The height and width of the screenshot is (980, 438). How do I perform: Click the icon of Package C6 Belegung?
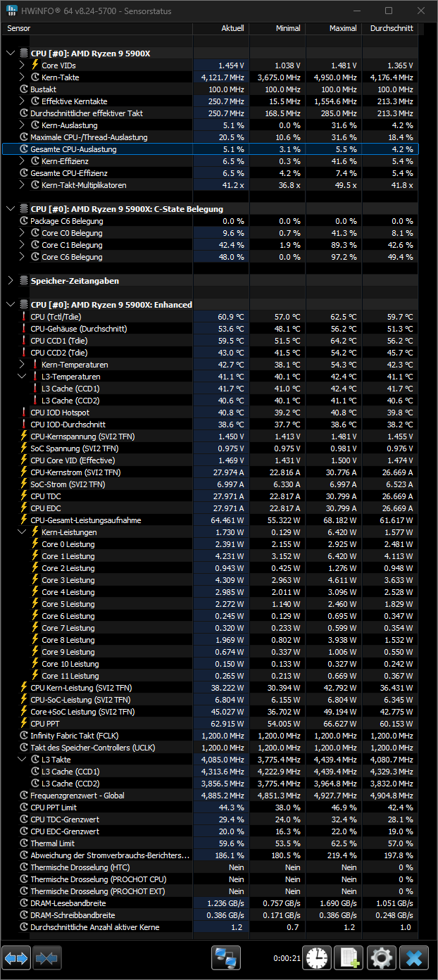click(x=24, y=221)
